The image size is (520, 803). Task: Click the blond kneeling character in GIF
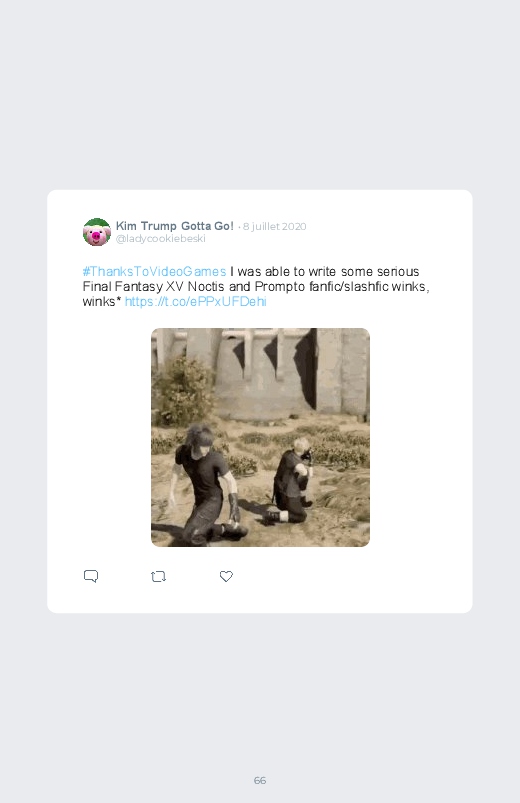pyautogui.click(x=292, y=481)
